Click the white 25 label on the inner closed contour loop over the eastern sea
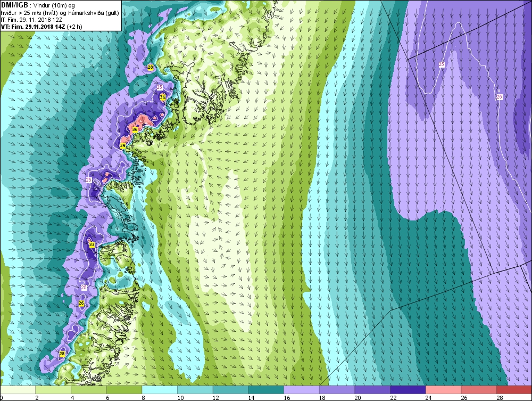The height and width of the screenshot is (401, 532). (442, 64)
